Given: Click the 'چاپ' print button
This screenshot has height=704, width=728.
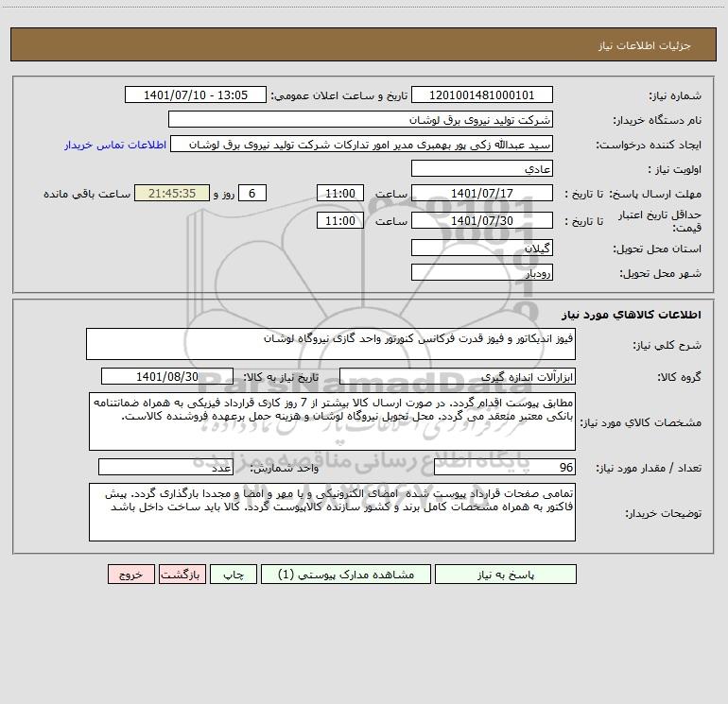Looking at the screenshot, I should click(x=234, y=574).
